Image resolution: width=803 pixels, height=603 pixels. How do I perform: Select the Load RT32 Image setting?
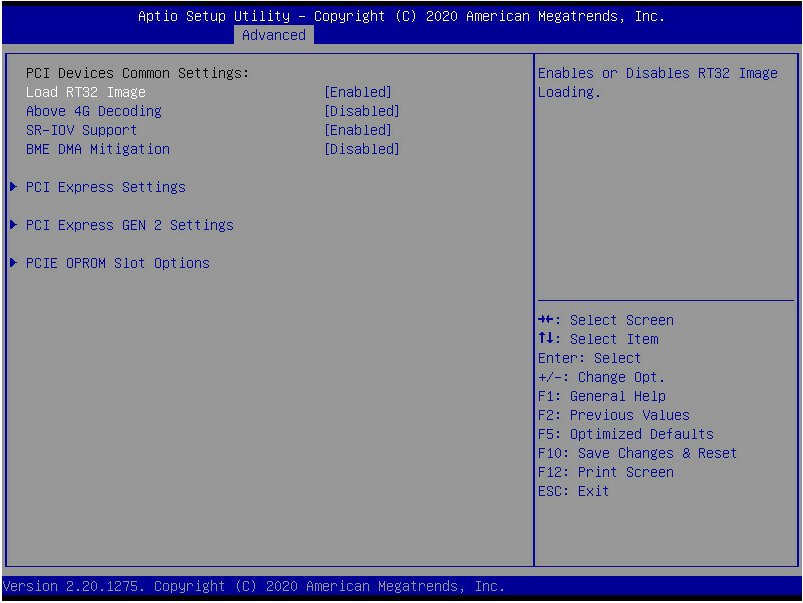(x=86, y=92)
